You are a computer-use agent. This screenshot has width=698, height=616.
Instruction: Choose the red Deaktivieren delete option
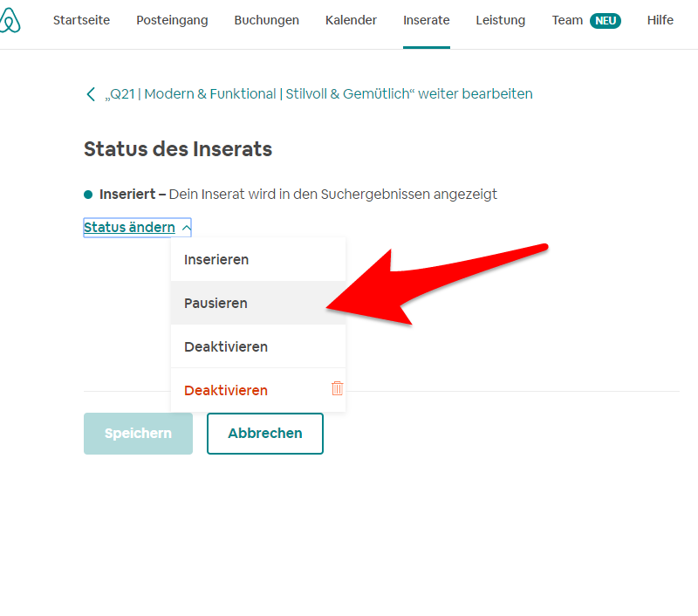pyautogui.click(x=225, y=390)
